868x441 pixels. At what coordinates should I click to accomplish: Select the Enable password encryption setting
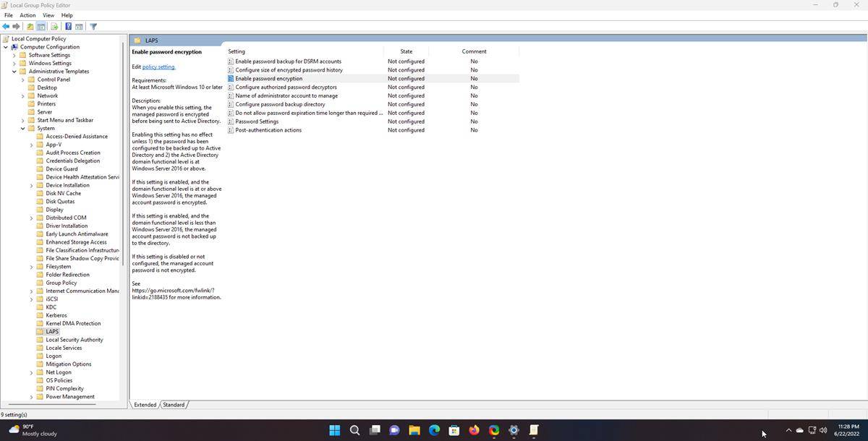pyautogui.click(x=270, y=78)
